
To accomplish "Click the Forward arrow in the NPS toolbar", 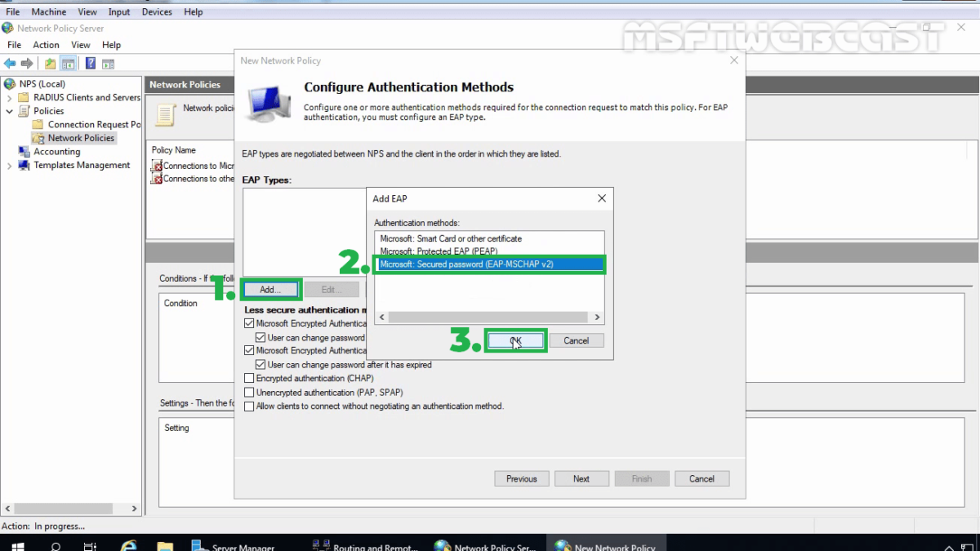I will click(x=27, y=64).
